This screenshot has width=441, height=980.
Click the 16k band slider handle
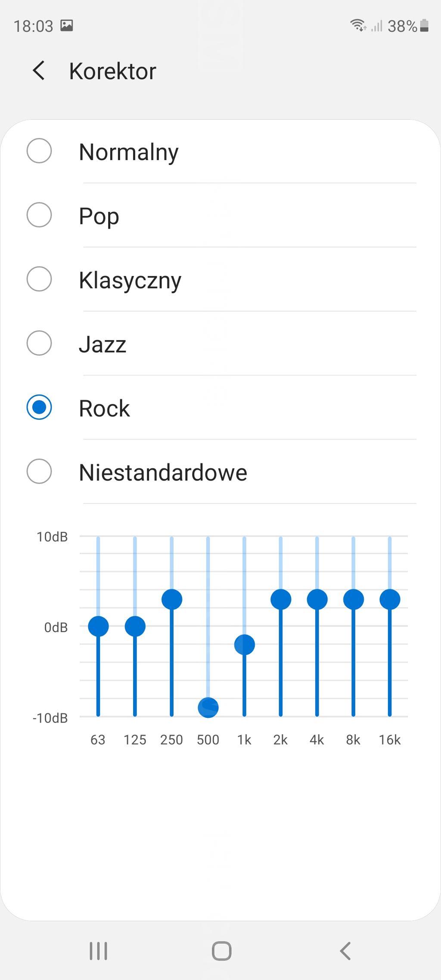pos(390,599)
